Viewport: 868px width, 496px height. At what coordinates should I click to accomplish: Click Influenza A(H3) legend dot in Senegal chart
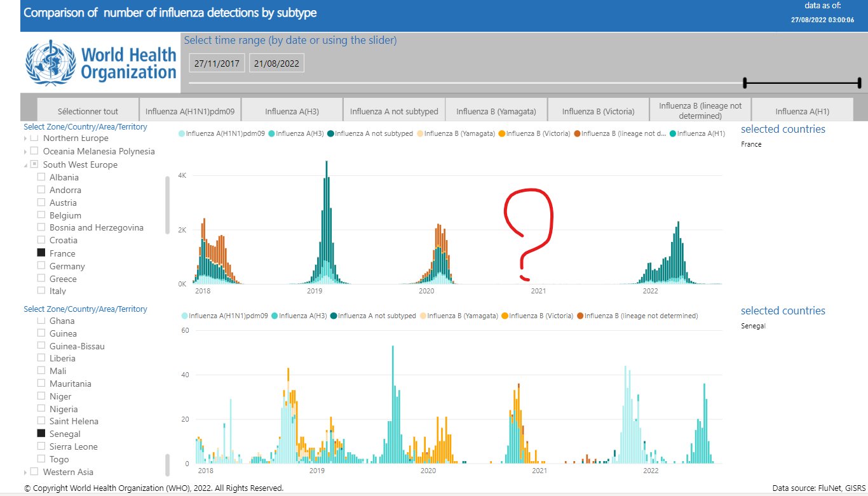[275, 316]
